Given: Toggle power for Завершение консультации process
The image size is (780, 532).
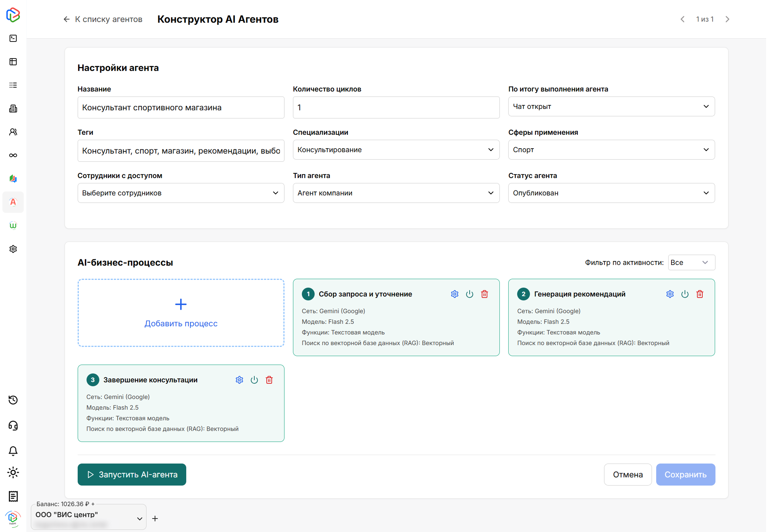Looking at the screenshot, I should (x=254, y=380).
